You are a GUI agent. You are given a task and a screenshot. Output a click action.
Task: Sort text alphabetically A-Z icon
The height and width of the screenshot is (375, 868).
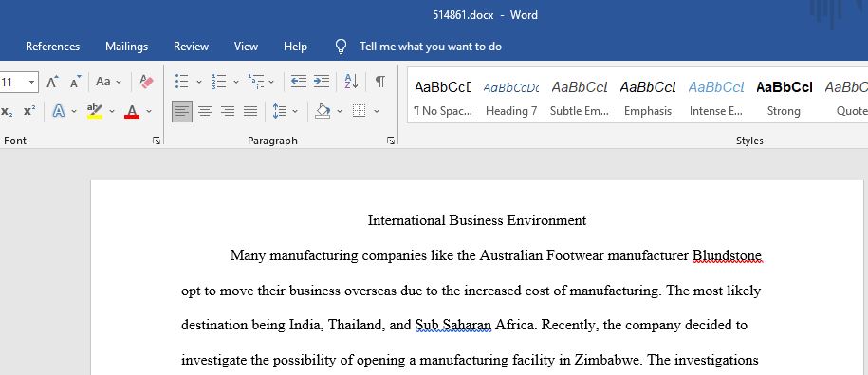(x=351, y=82)
